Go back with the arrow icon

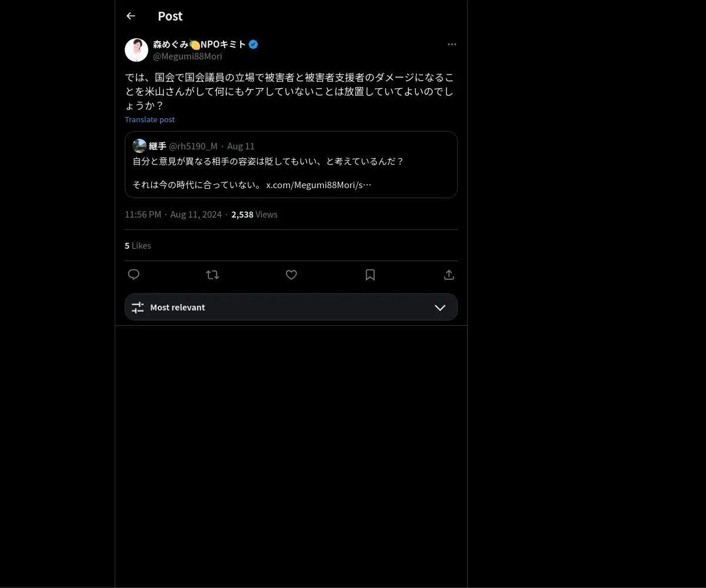tap(131, 16)
